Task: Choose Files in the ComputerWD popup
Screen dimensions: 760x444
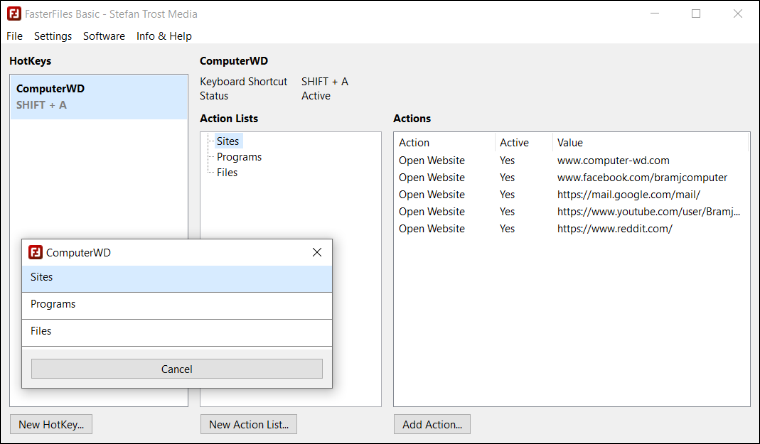Action: 177,333
